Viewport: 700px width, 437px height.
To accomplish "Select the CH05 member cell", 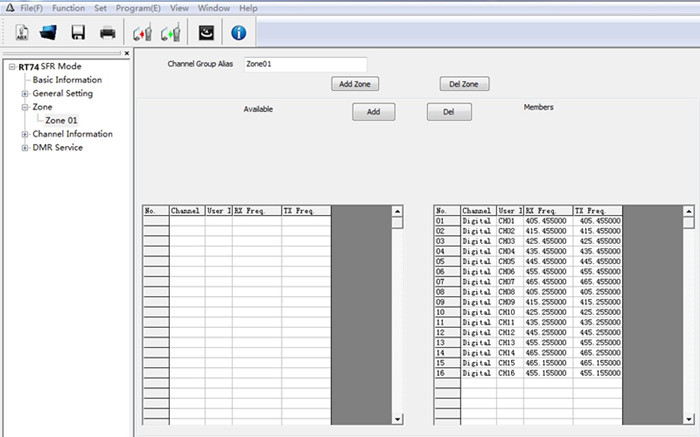I will tap(510, 262).
